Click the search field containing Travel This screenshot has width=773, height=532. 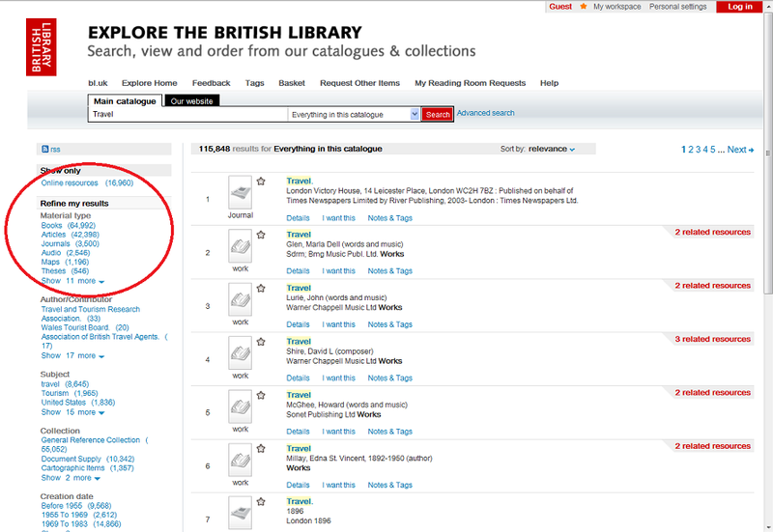click(x=187, y=114)
